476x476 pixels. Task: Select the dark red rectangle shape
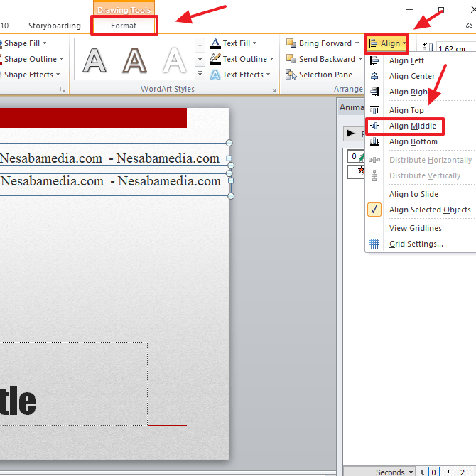tap(93, 118)
